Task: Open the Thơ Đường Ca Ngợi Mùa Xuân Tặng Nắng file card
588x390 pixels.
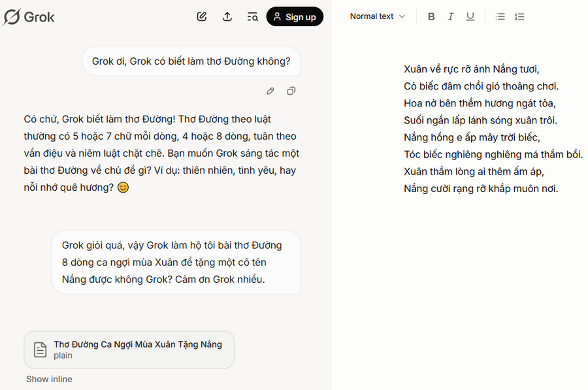Action: click(129, 349)
